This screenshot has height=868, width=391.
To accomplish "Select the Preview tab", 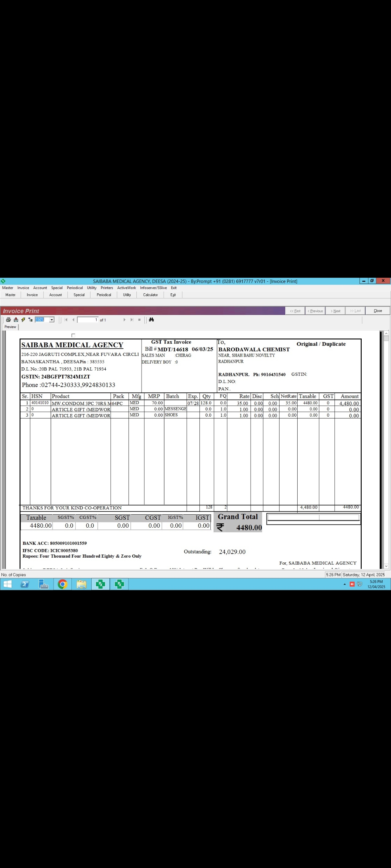I will pos(10,327).
